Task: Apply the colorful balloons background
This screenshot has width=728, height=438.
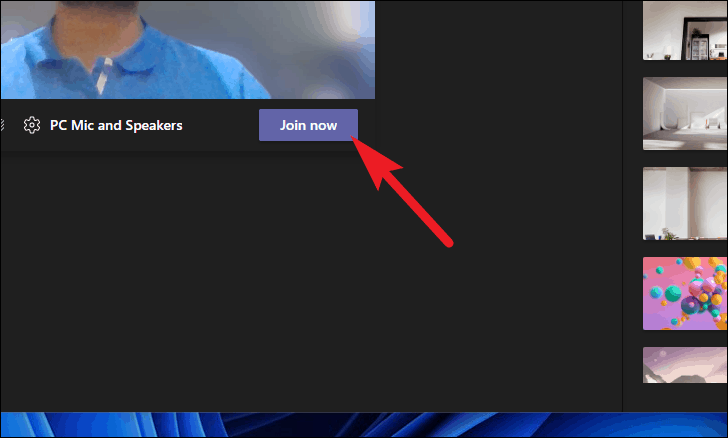Action: click(685, 294)
